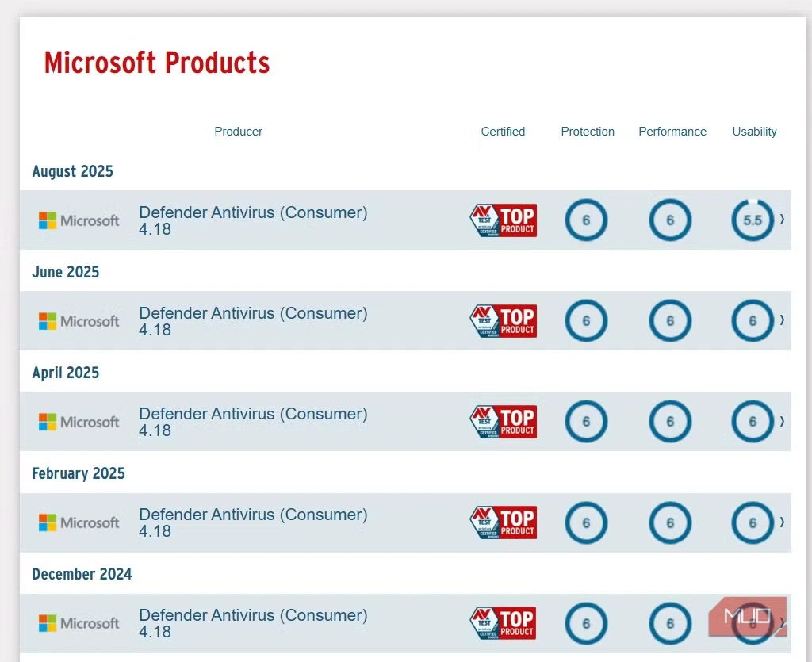
Task: Click the performance score circle for April 2025
Action: click(670, 422)
